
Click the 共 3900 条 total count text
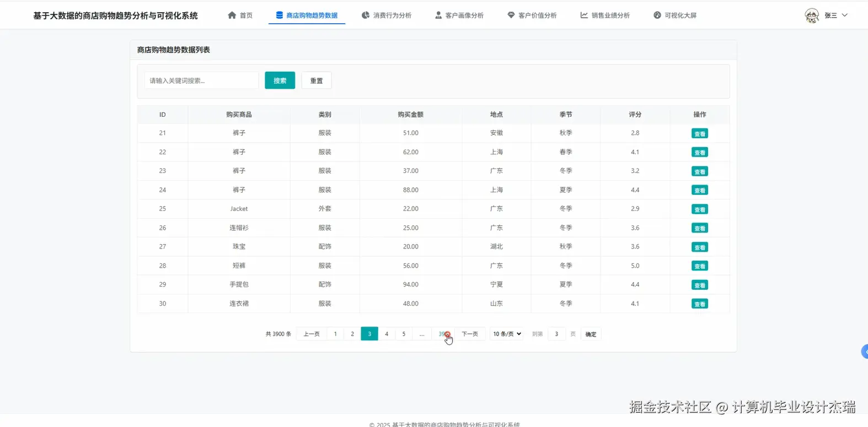(x=278, y=334)
